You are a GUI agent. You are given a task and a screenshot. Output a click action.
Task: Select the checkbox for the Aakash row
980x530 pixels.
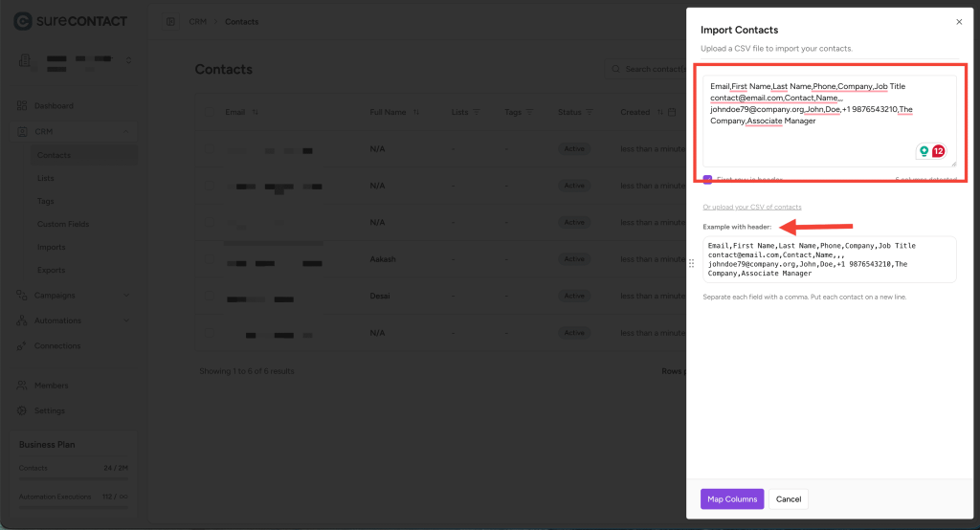click(209, 259)
